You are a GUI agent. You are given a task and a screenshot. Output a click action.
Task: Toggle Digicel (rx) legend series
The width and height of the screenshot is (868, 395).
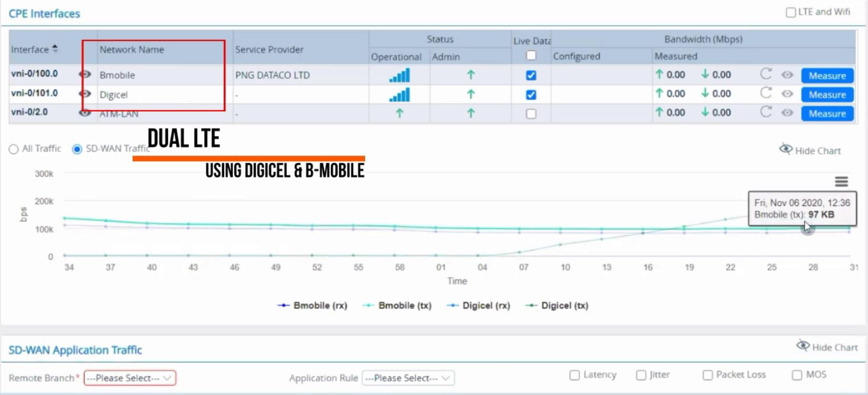(x=478, y=305)
